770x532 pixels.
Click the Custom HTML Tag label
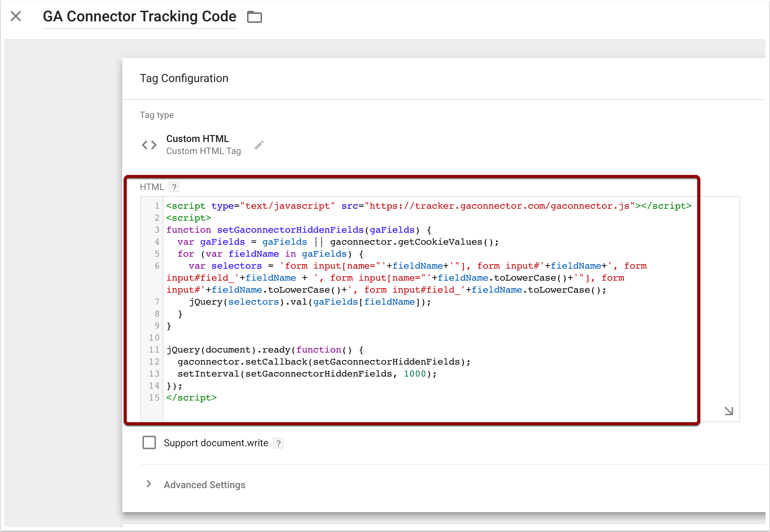tap(204, 151)
